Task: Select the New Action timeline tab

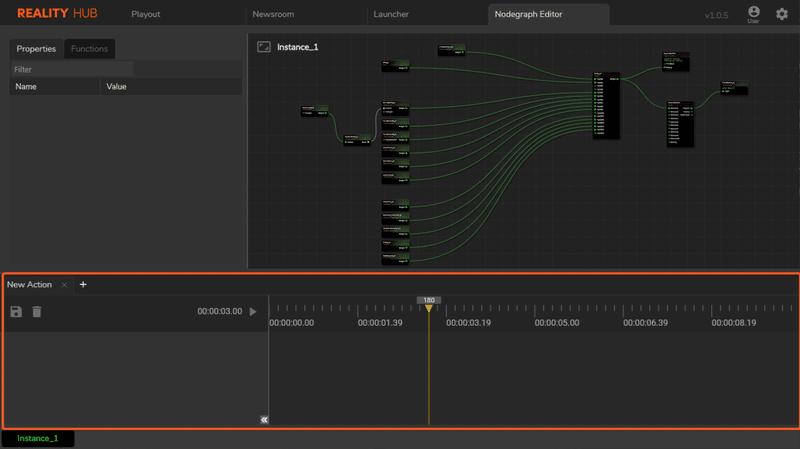Action: pos(30,285)
